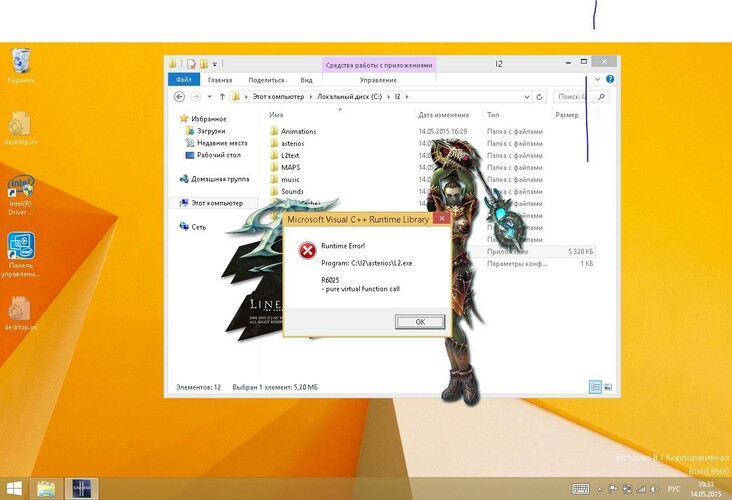Sort by the Размер column header
The height and width of the screenshot is (500, 732).
point(567,115)
